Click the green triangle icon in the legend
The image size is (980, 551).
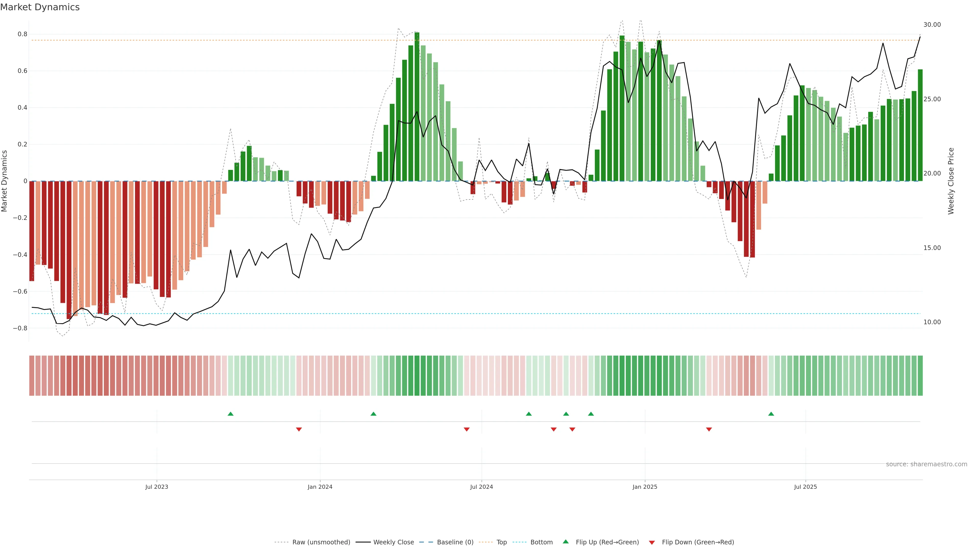pos(566,542)
